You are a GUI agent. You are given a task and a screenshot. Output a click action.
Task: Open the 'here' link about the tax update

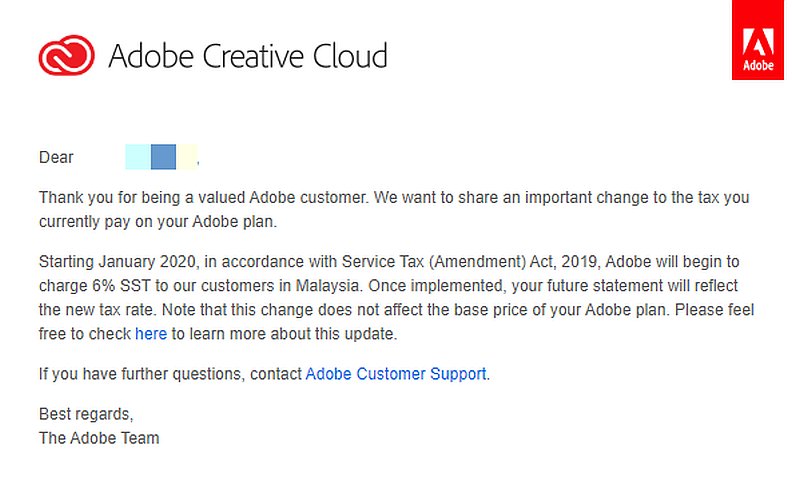point(151,333)
